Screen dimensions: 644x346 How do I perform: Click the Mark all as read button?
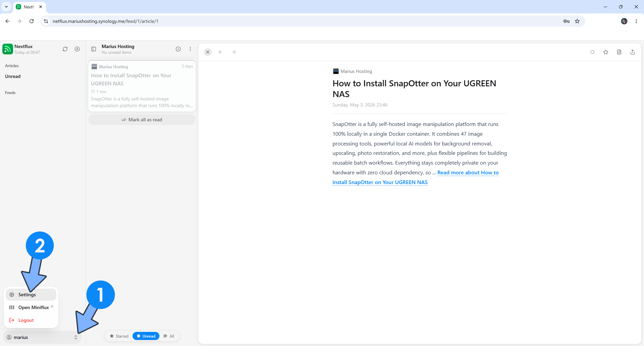(x=142, y=120)
